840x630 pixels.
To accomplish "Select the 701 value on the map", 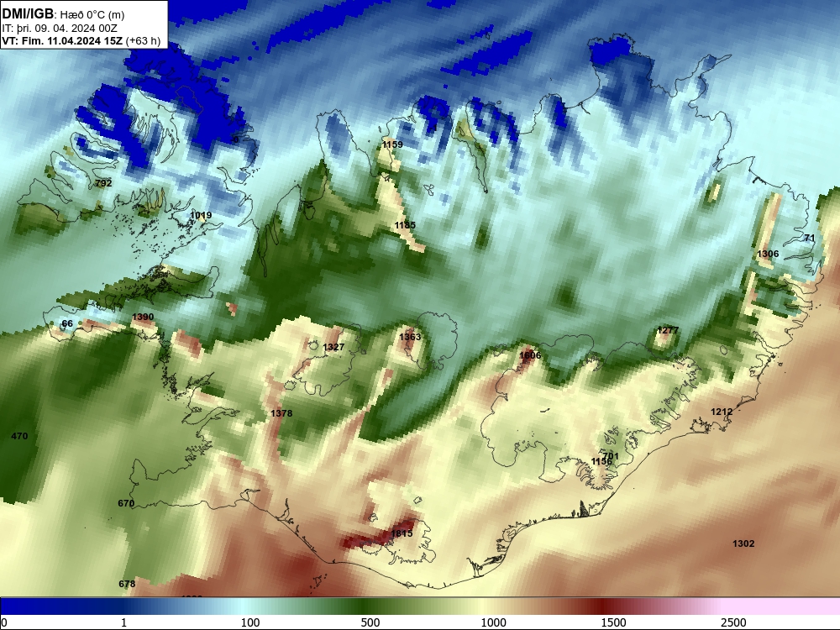I will point(611,456).
